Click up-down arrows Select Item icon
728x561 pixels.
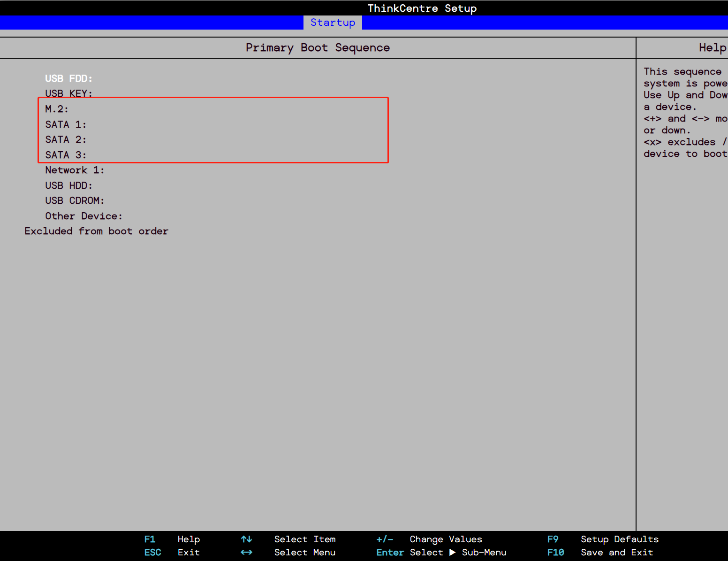246,539
